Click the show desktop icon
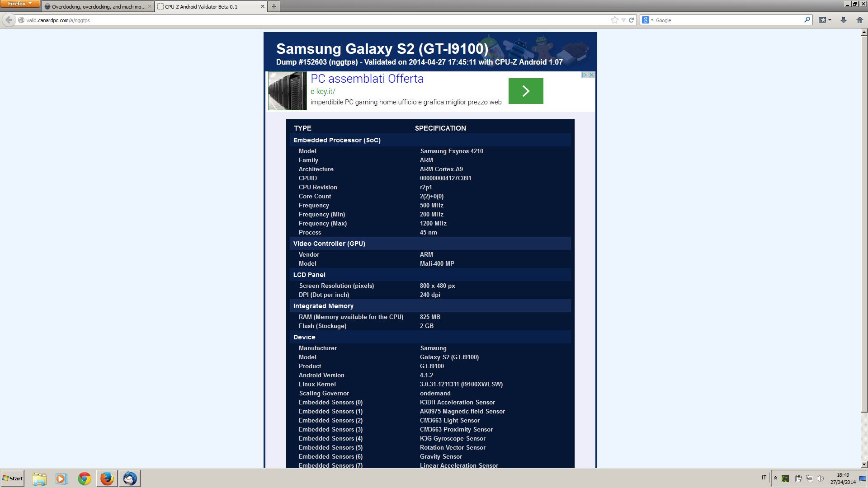This screenshot has height=488, width=868. 863,479
